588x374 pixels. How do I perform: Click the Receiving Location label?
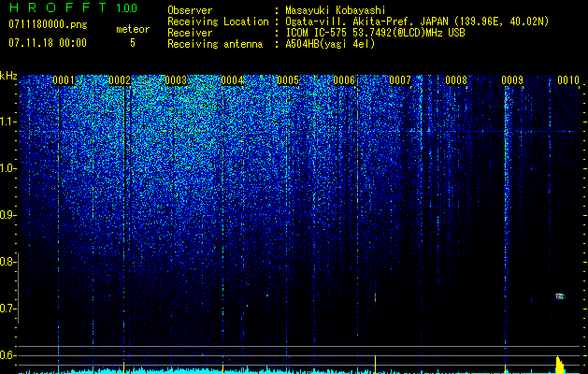(218, 22)
